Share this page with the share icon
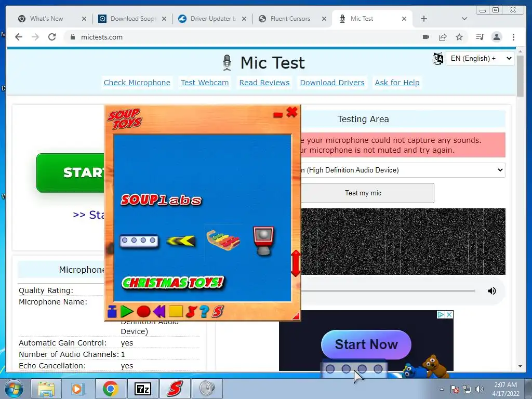Viewport: 532px width, 399px height. (x=443, y=37)
